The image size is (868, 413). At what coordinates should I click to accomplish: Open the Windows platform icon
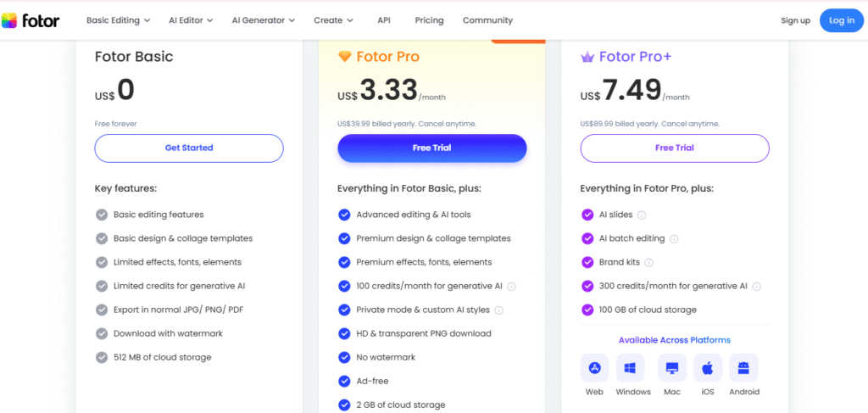[x=630, y=368]
